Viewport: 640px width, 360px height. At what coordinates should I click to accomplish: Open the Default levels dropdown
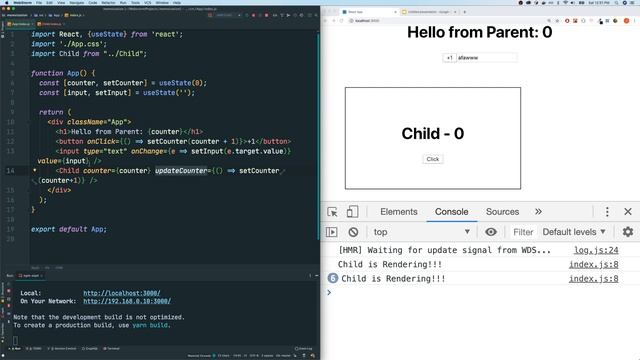(573, 232)
